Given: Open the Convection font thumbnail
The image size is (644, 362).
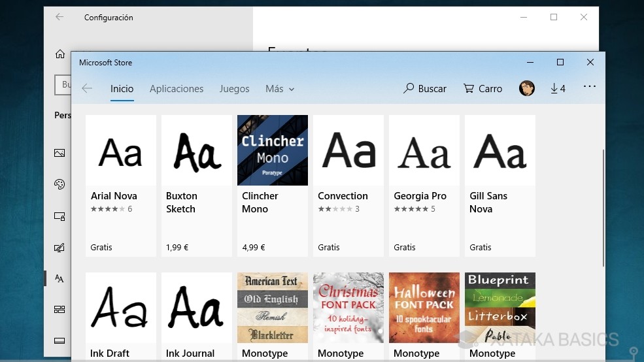Looking at the screenshot, I should point(348,150).
